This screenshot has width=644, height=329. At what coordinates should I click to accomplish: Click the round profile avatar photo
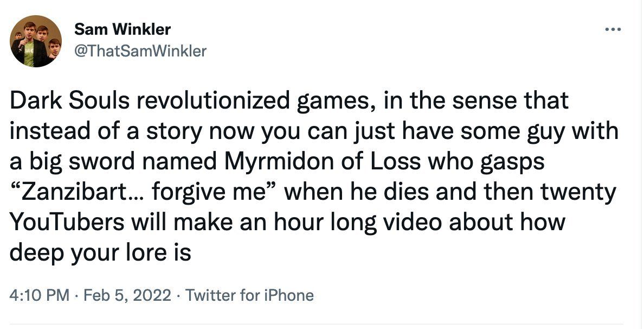pos(36,41)
